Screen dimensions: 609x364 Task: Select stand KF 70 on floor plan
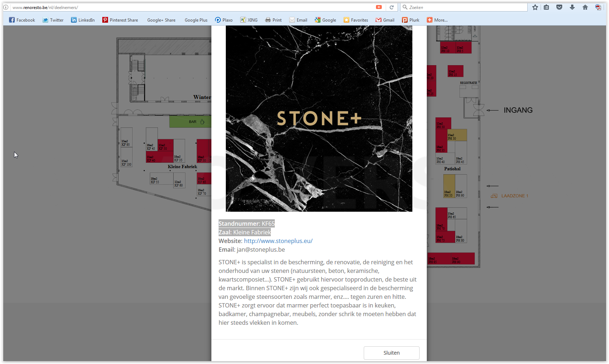click(x=204, y=190)
